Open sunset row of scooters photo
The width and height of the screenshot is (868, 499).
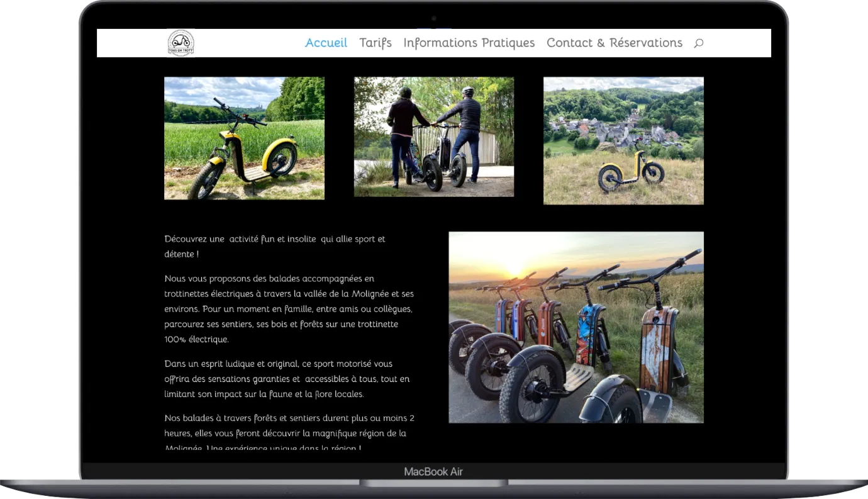[576, 327]
